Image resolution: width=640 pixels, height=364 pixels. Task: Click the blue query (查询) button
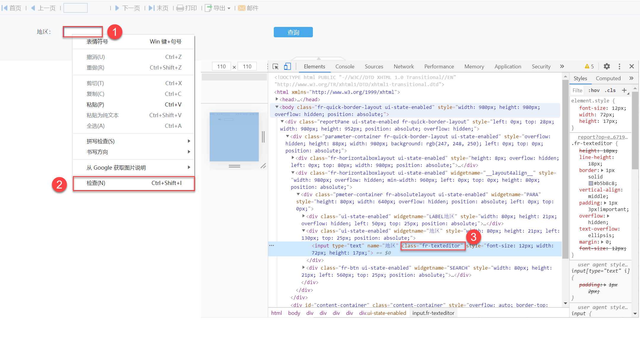coord(293,32)
